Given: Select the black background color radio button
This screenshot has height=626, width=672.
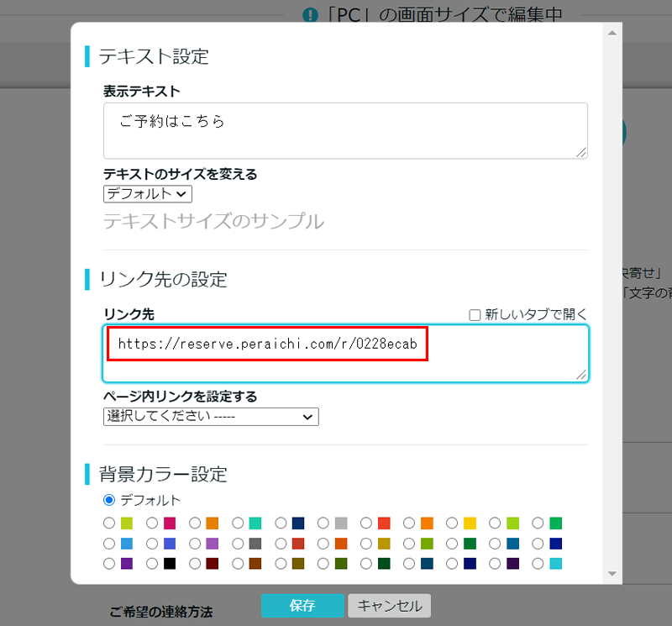Looking at the screenshot, I should click(x=152, y=564).
